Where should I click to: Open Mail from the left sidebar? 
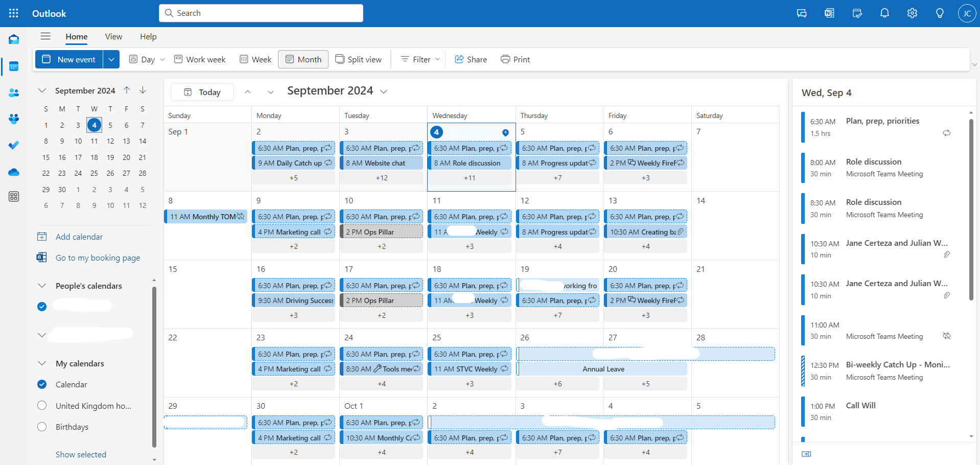point(14,39)
